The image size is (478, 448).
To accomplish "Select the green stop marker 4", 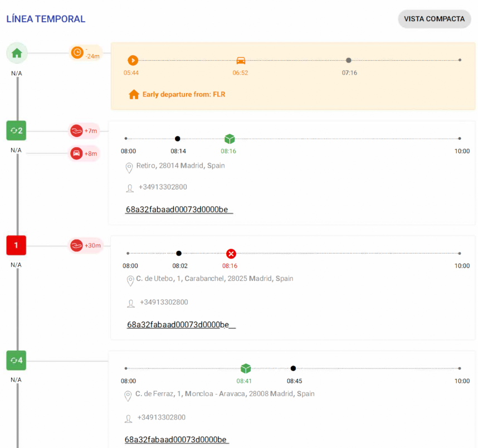I will tap(16, 361).
